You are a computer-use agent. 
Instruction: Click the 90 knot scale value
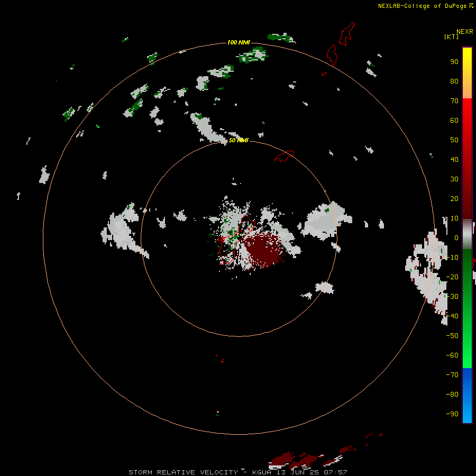pyautogui.click(x=454, y=62)
